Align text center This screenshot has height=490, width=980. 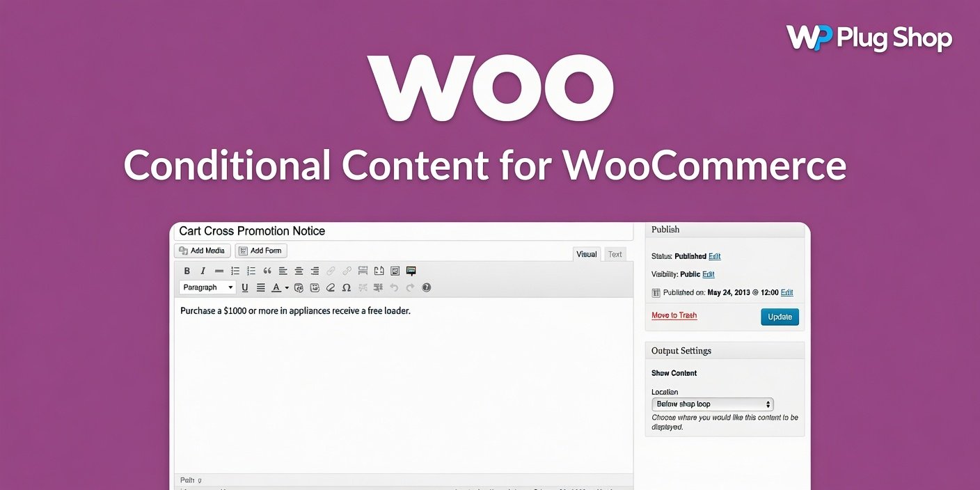[299, 271]
